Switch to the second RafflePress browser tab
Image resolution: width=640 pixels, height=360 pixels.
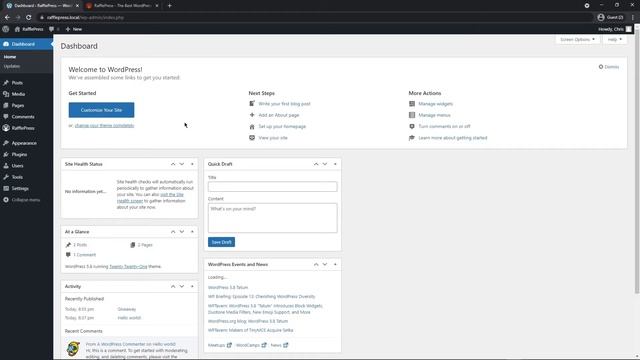pos(122,6)
